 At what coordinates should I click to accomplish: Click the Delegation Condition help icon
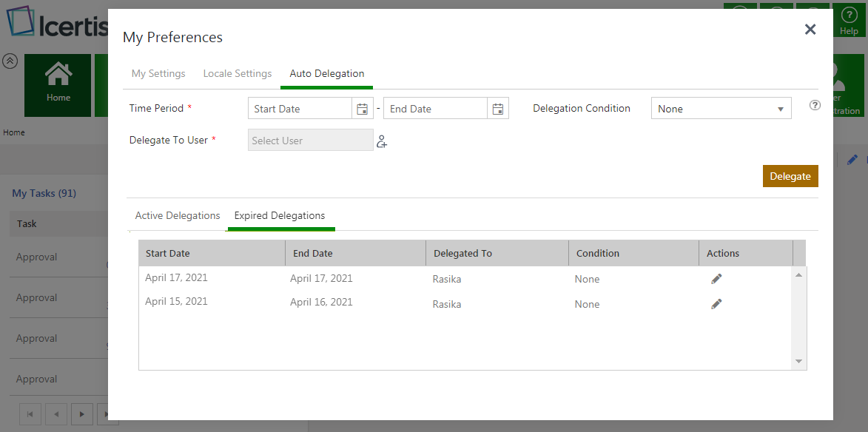tap(815, 105)
